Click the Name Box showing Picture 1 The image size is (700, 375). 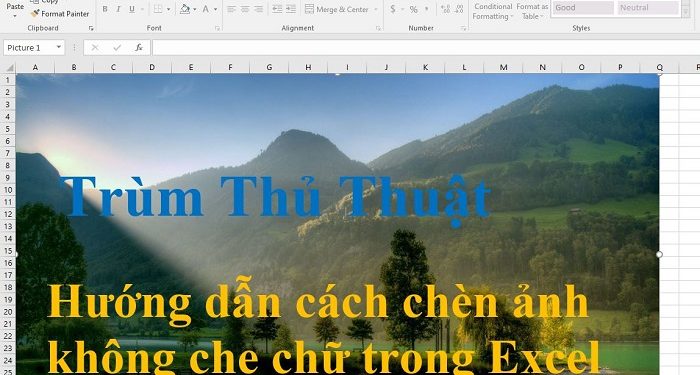coord(29,47)
